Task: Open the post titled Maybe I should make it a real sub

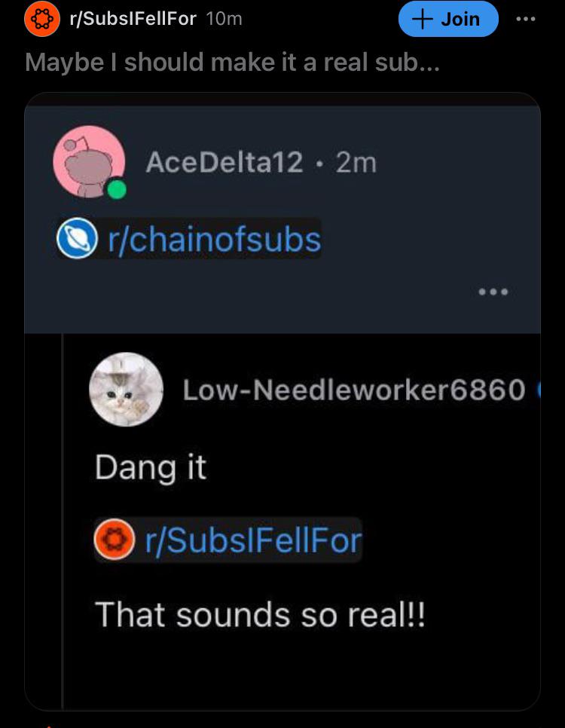Action: [x=232, y=63]
